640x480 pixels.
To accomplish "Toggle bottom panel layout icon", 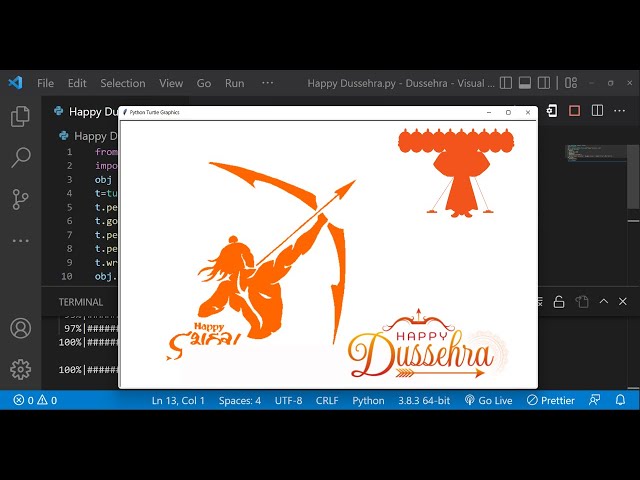I will pyautogui.click(x=525, y=83).
